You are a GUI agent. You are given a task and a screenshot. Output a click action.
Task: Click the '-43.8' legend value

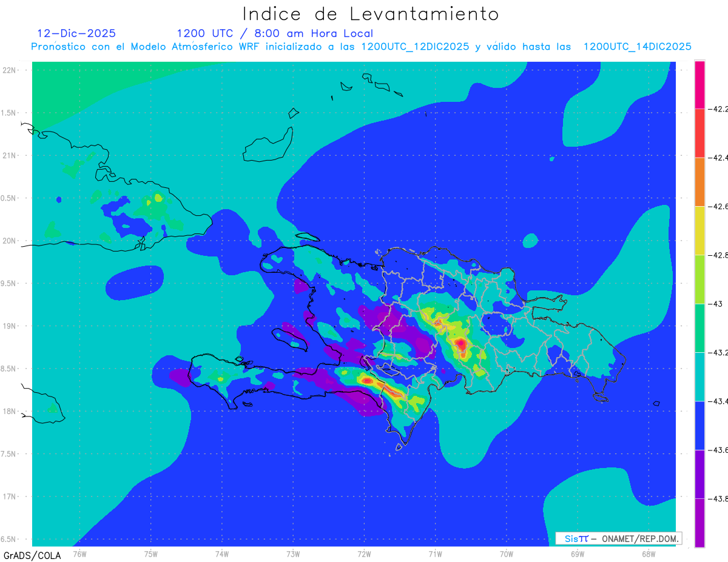[x=718, y=498]
